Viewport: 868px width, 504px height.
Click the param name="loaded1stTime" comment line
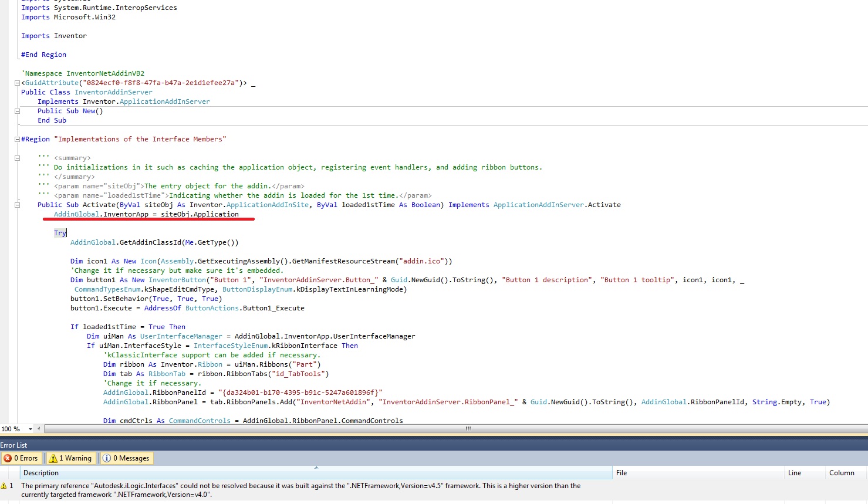235,195
